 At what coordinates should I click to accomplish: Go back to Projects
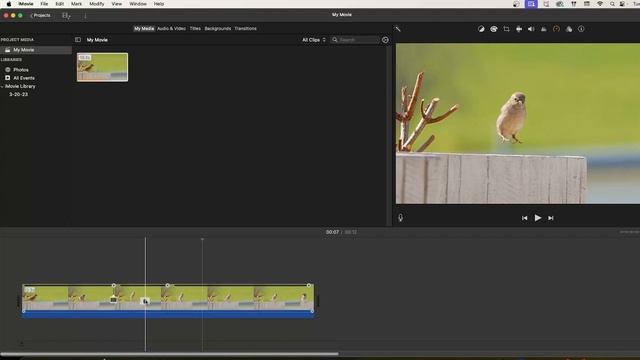[40, 16]
